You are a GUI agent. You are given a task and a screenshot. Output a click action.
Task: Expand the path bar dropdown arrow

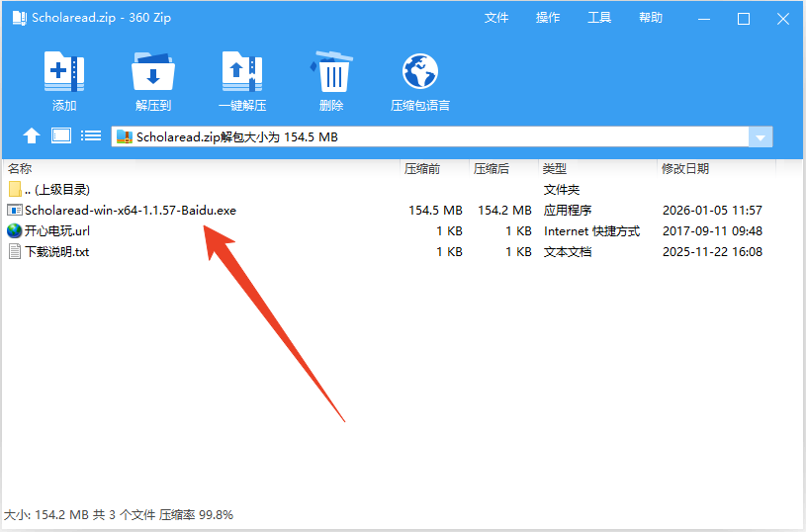click(761, 137)
